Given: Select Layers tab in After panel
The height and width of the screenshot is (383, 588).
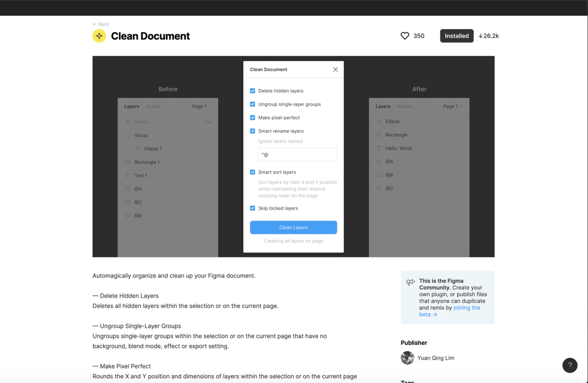Looking at the screenshot, I should (383, 106).
